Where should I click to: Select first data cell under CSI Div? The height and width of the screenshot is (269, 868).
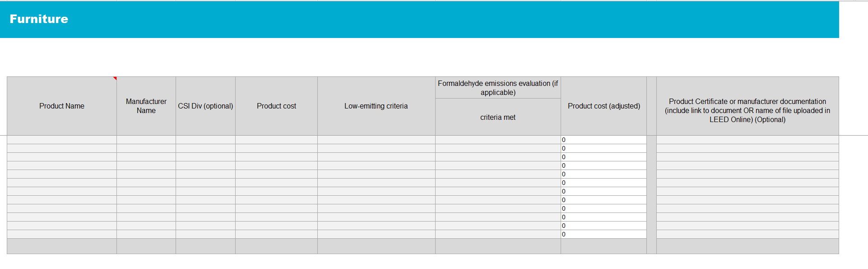coord(205,140)
